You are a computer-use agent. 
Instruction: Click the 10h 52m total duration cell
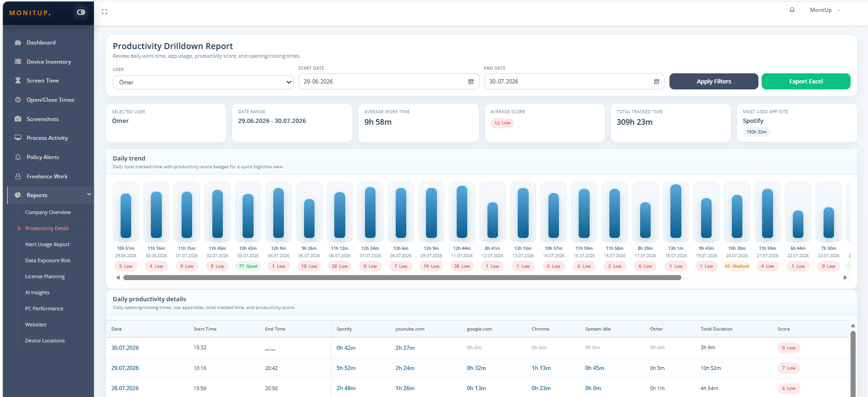tap(711, 368)
